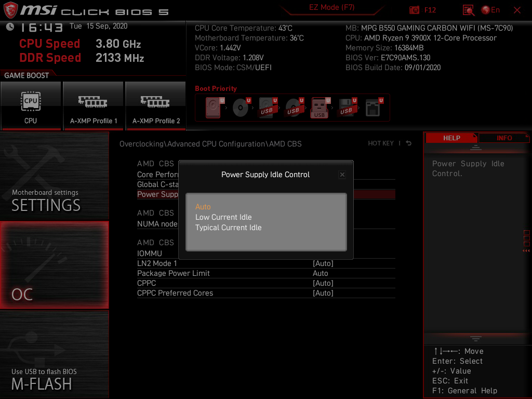Click the F12 screenshot camera icon
This screenshot has height=399, width=532.
pos(414,10)
